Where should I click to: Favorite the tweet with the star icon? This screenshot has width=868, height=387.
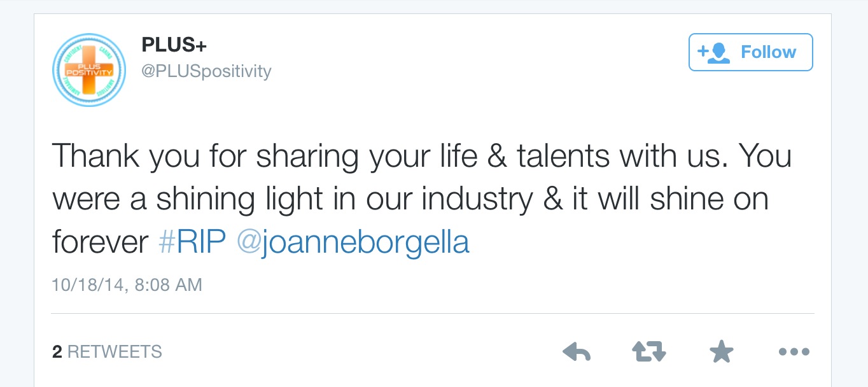pyautogui.click(x=721, y=351)
